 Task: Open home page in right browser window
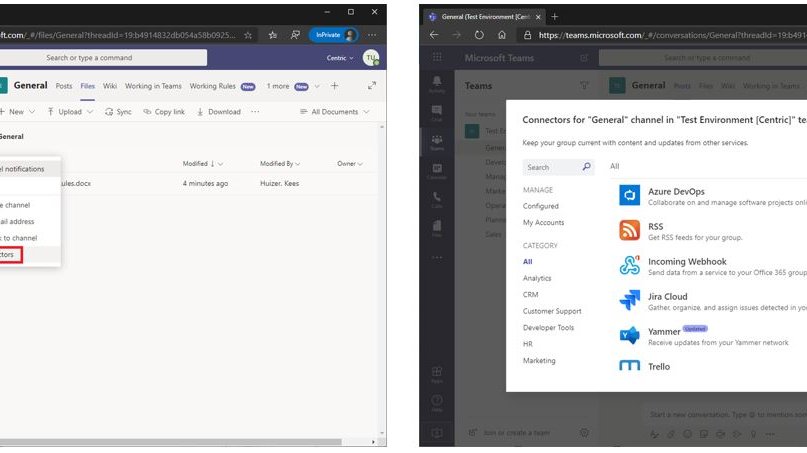point(502,35)
